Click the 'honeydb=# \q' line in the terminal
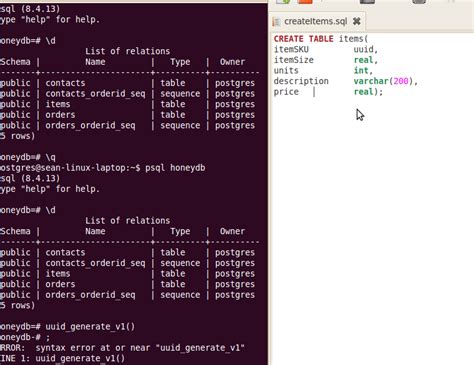The width and height of the screenshot is (474, 365). pos(28,157)
